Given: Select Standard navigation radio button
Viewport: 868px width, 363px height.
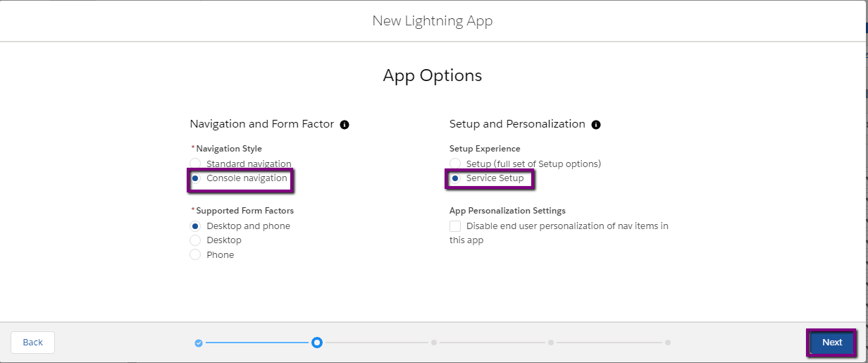Looking at the screenshot, I should coord(195,164).
